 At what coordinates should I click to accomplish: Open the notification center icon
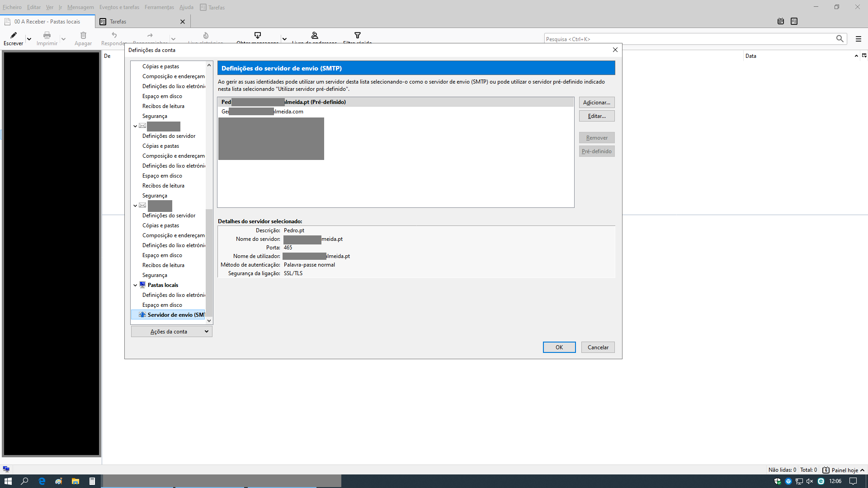(x=853, y=481)
